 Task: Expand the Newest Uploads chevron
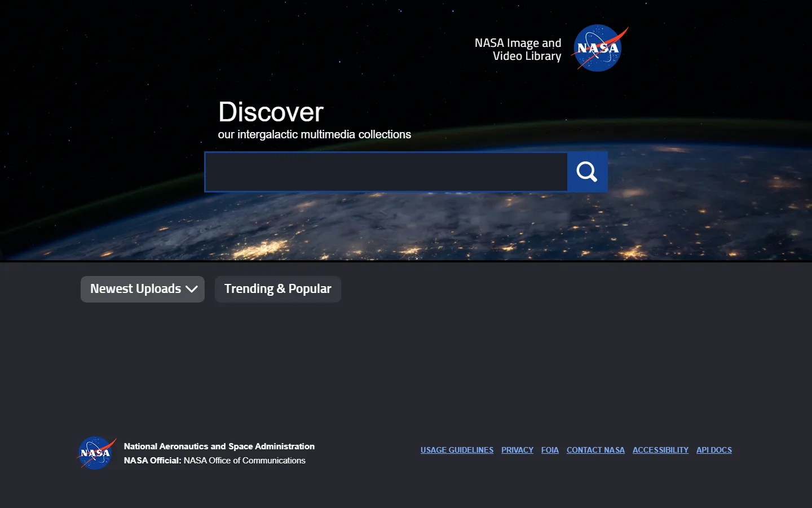point(192,289)
